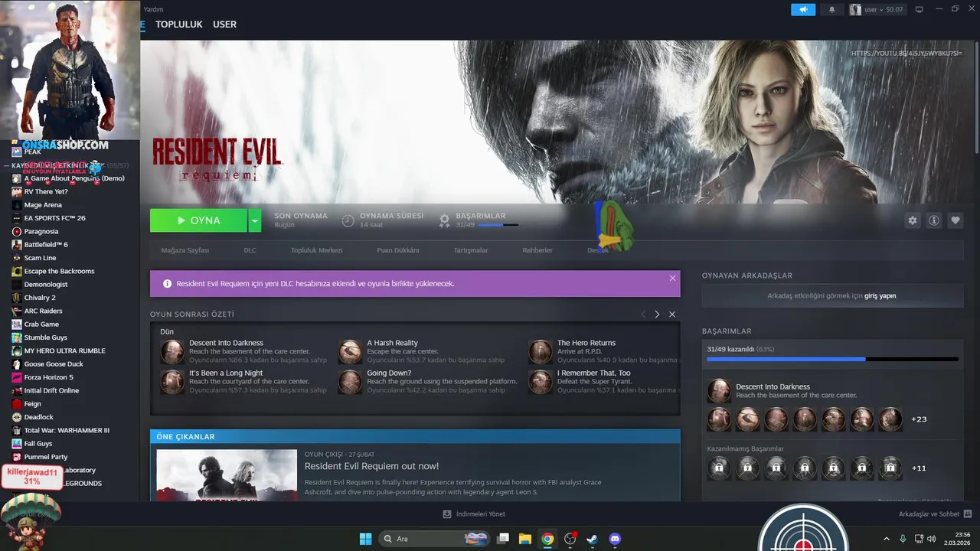Click the notification bell icon
980x551 pixels.
[x=832, y=10]
